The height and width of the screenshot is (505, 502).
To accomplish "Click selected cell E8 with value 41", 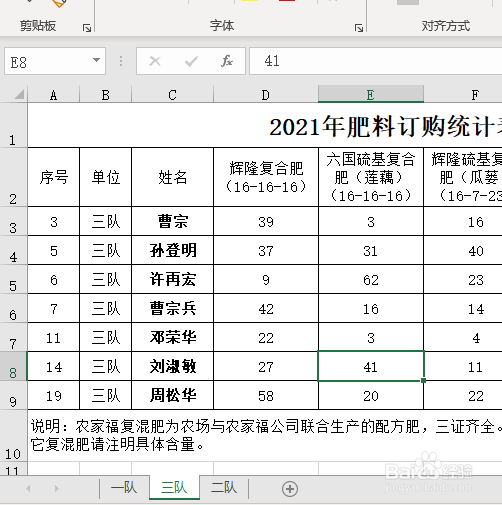I will (371, 366).
